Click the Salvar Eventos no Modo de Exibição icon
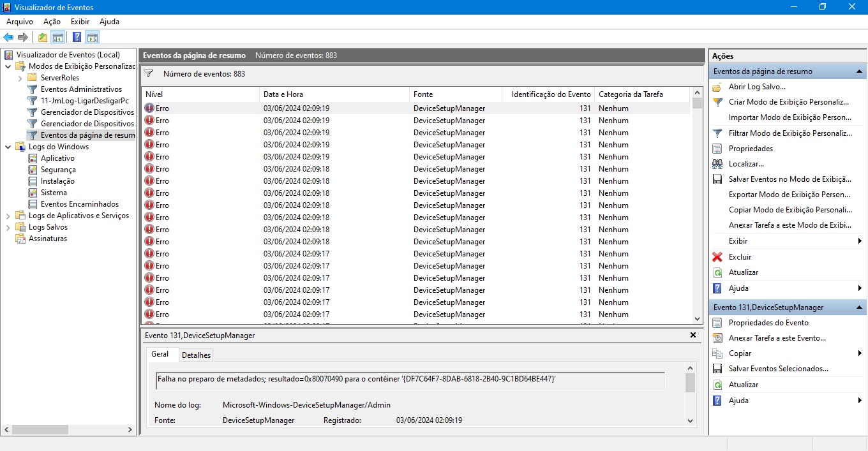 tap(717, 179)
